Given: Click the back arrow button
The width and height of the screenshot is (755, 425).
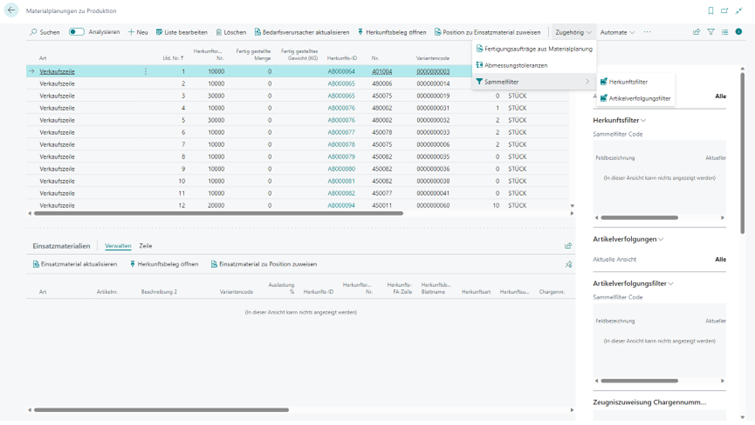Looking at the screenshot, I should (11, 10).
